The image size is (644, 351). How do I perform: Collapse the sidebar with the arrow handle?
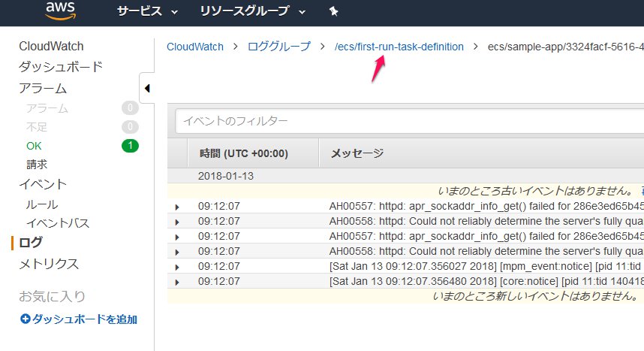147,89
